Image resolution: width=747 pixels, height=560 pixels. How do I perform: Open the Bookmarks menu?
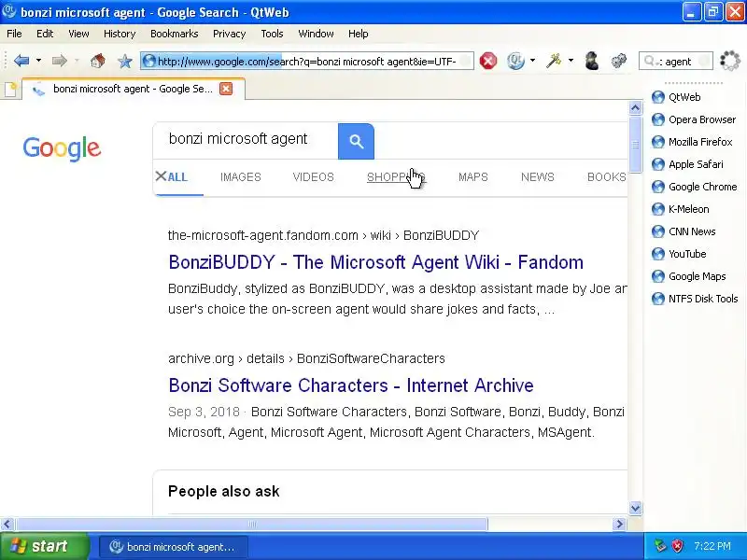[174, 34]
